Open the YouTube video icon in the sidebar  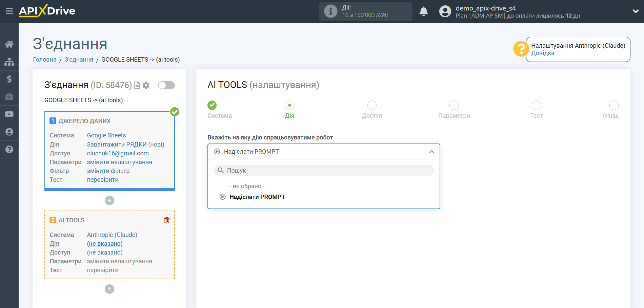coord(9,114)
